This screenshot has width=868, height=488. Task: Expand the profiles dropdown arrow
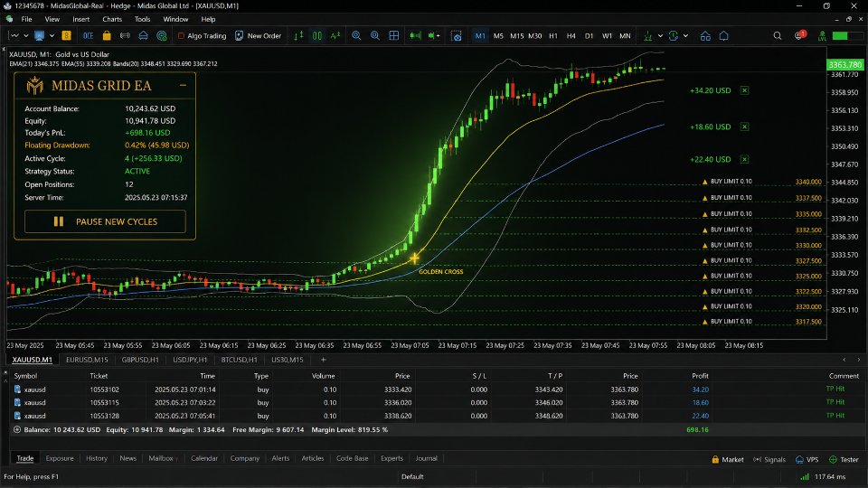(x=52, y=36)
